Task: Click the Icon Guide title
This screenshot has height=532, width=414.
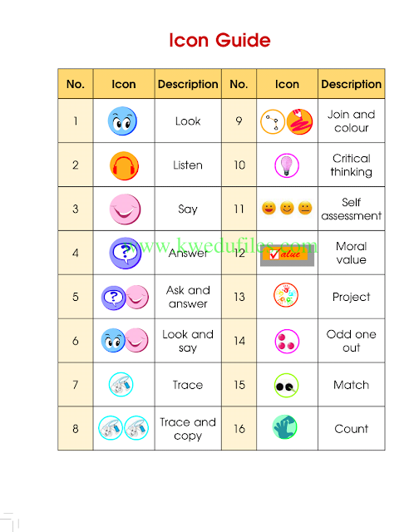Action: tap(220, 40)
